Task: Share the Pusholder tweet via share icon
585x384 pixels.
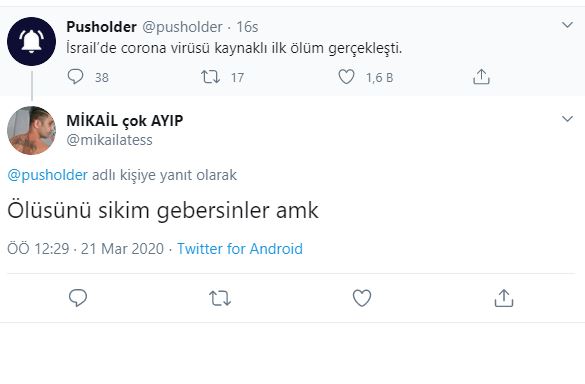Action: pyautogui.click(x=481, y=77)
